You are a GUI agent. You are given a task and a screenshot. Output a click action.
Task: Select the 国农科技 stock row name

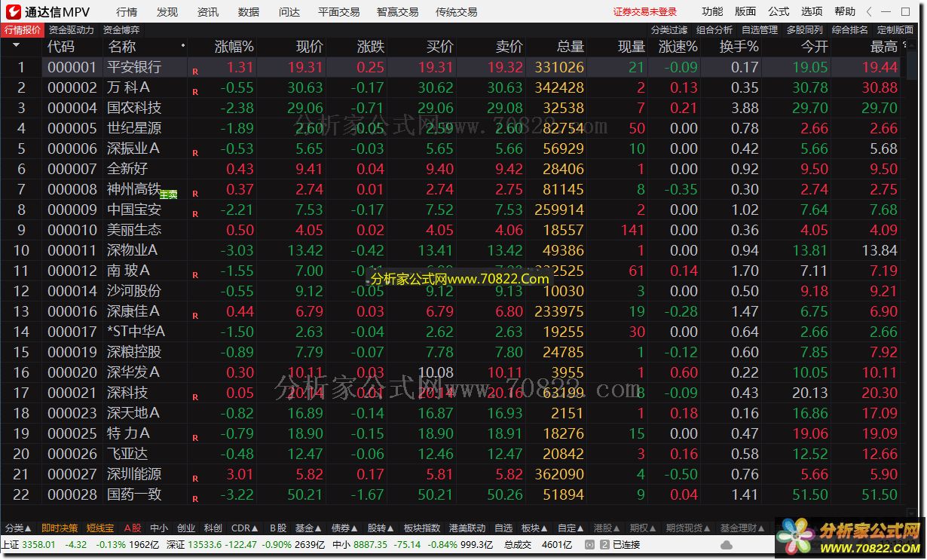pyautogui.click(x=134, y=108)
